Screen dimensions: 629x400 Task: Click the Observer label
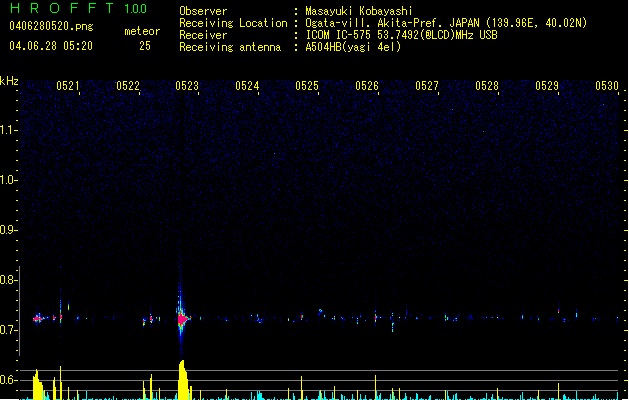pyautogui.click(x=203, y=11)
